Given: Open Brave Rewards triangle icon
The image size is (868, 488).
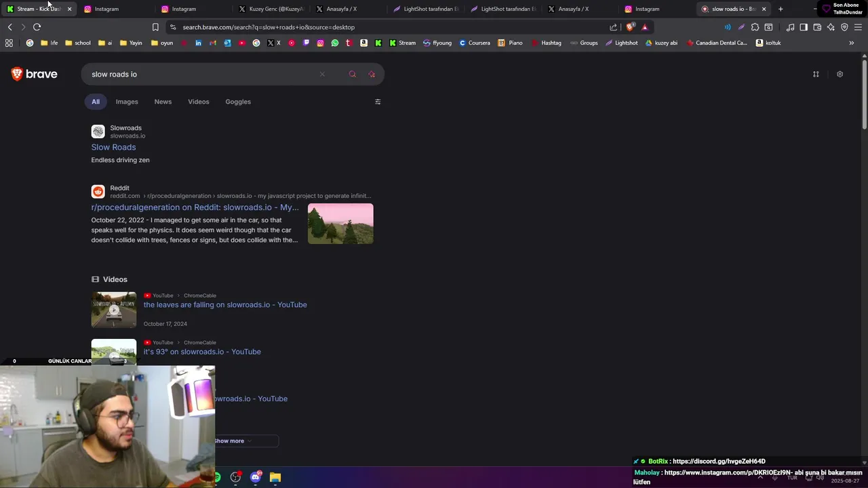Looking at the screenshot, I should (x=645, y=27).
